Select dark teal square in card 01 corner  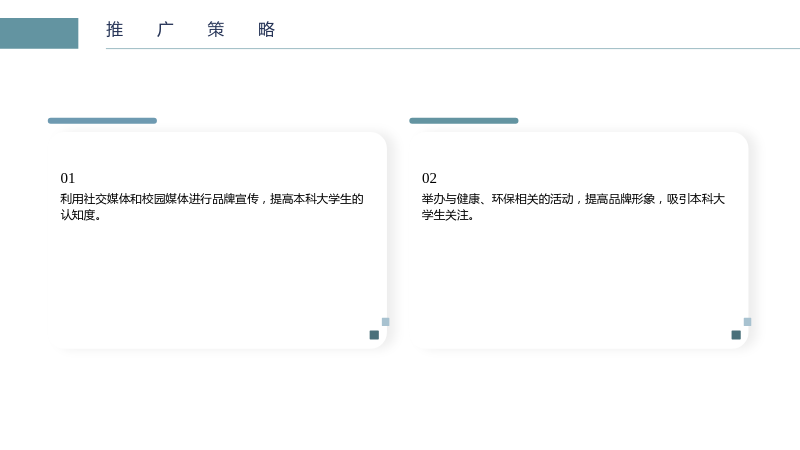point(374,335)
